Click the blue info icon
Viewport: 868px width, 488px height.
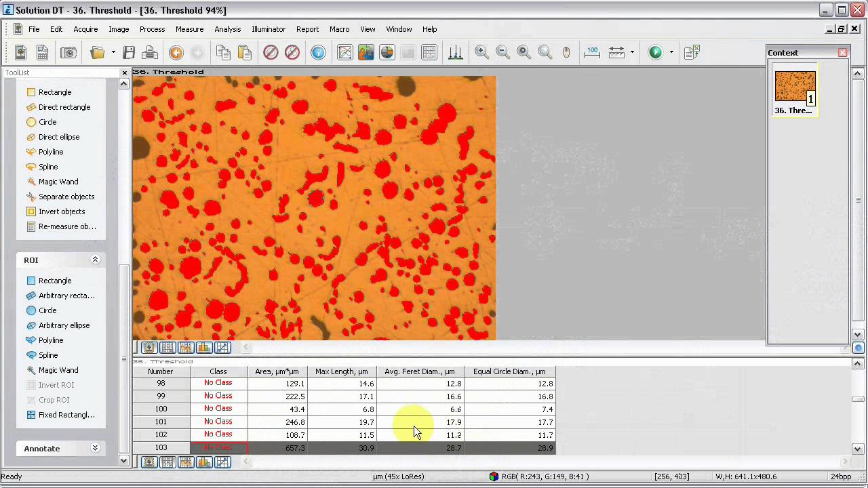pyautogui.click(x=318, y=52)
